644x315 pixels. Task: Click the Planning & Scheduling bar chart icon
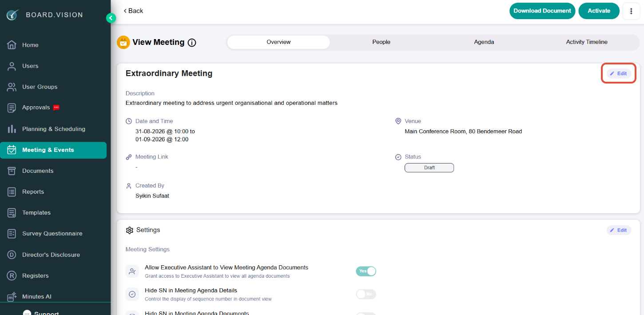[x=12, y=129]
